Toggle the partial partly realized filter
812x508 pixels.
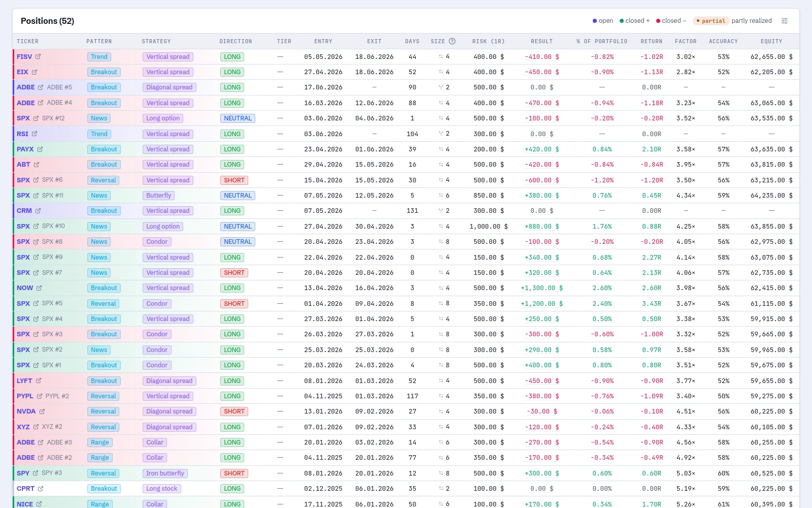point(732,21)
